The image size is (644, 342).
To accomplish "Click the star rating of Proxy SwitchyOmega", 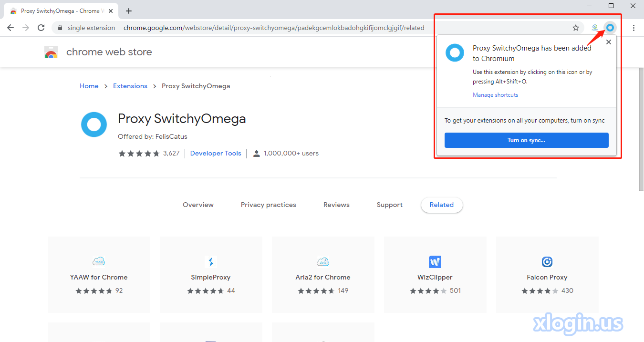I will 139,153.
